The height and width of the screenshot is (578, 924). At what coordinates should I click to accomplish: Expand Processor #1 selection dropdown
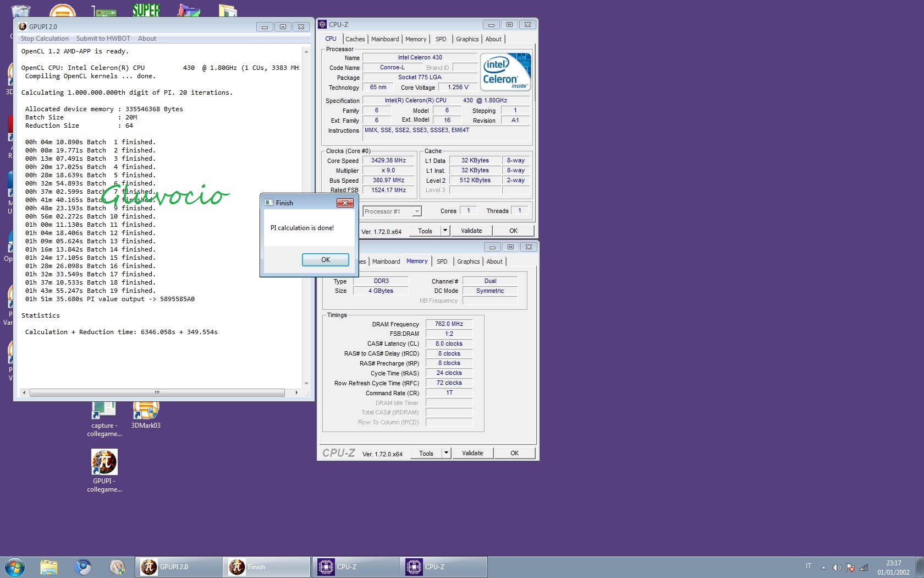417,211
